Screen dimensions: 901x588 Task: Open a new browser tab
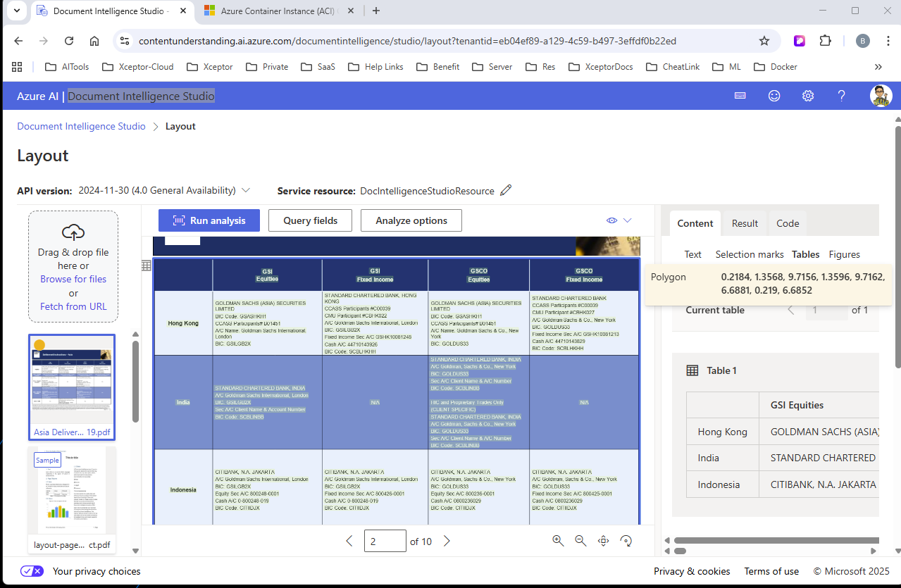click(x=376, y=11)
